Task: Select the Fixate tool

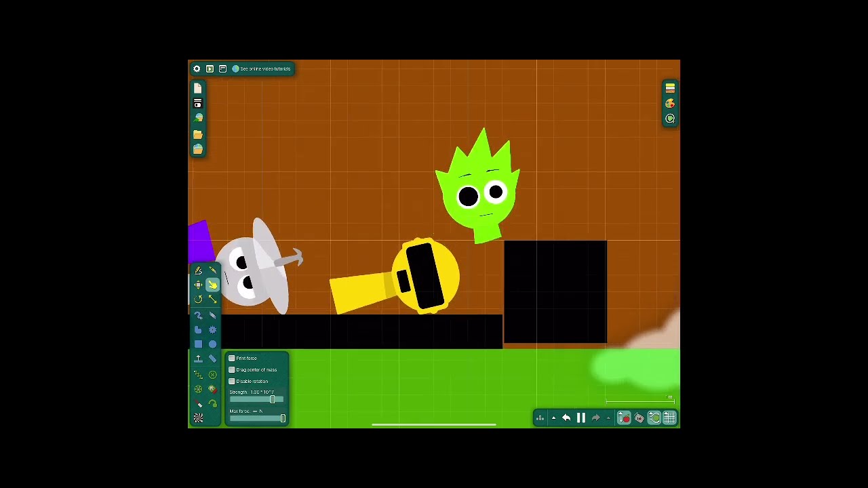Action: tap(212, 374)
